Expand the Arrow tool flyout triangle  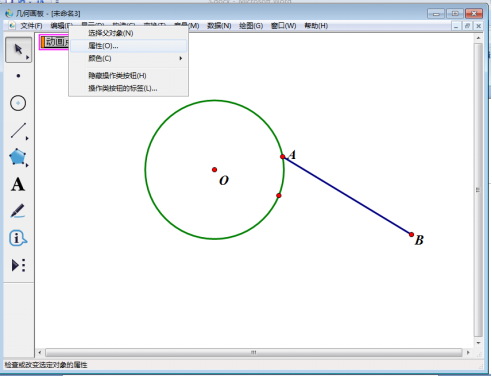coord(28,58)
